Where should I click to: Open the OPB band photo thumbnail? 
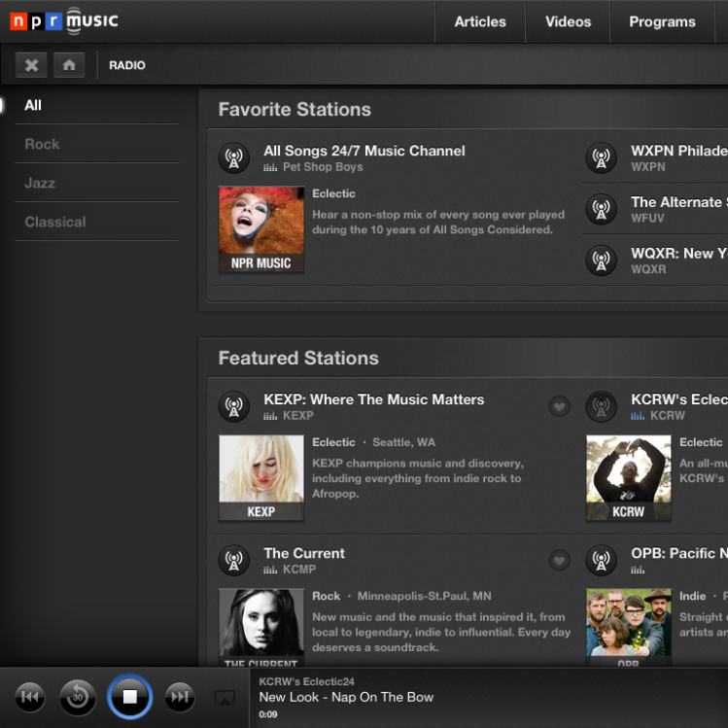coord(629,627)
